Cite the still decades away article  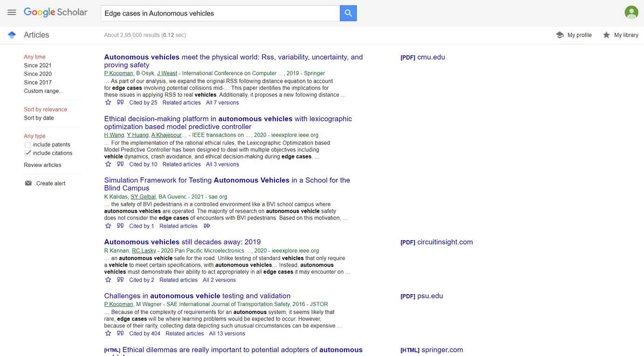tap(120, 280)
